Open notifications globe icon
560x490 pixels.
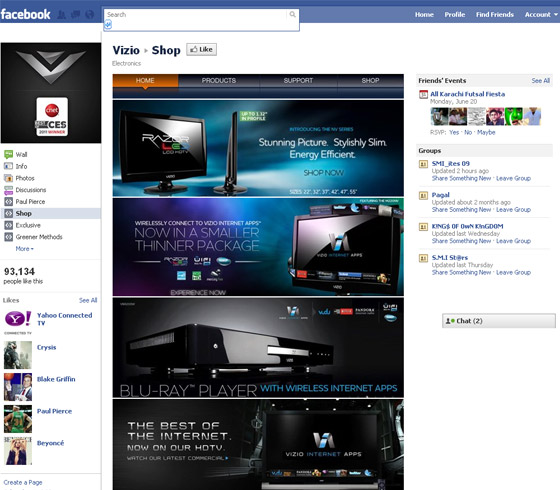[90, 15]
